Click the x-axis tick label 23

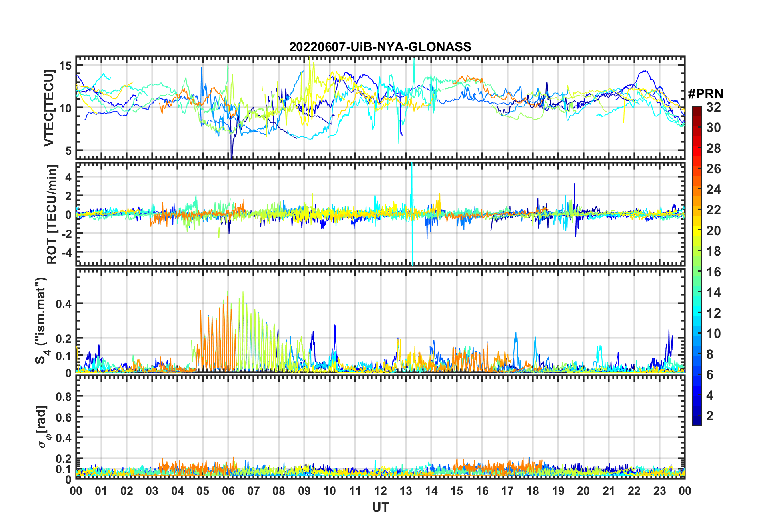(659, 491)
